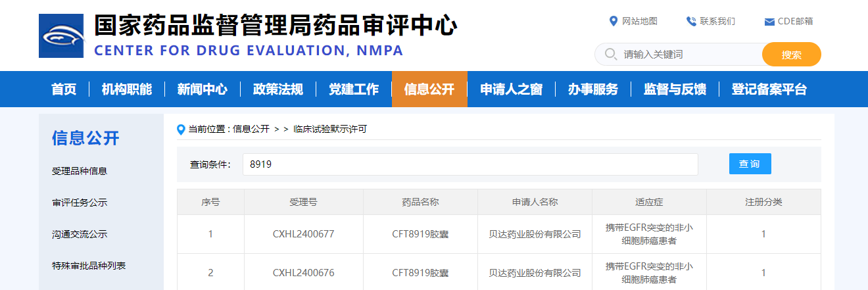Select the 政策法规 navigation item
This screenshot has height=290, width=868.
[277, 89]
